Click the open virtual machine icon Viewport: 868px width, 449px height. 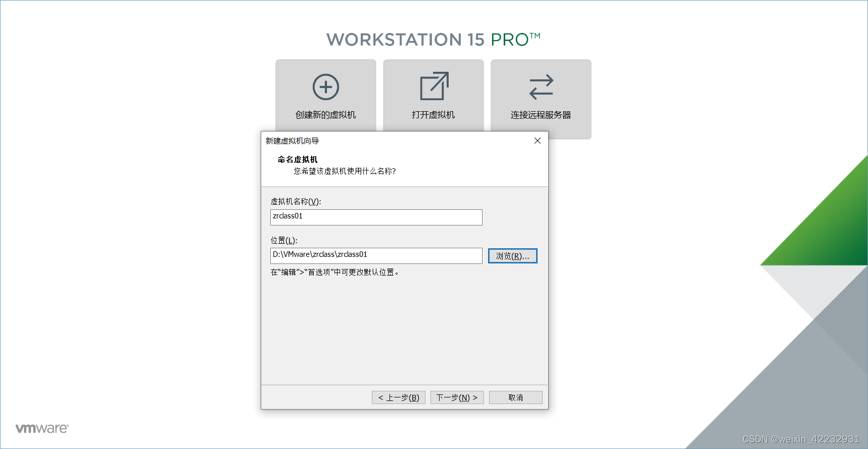coord(434,86)
